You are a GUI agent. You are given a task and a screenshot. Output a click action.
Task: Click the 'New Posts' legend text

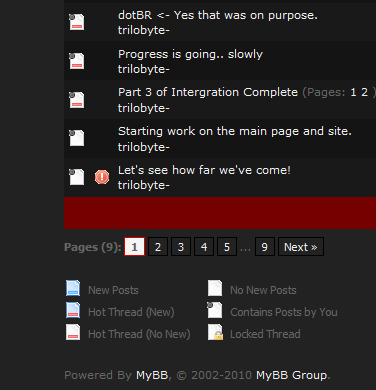113,290
